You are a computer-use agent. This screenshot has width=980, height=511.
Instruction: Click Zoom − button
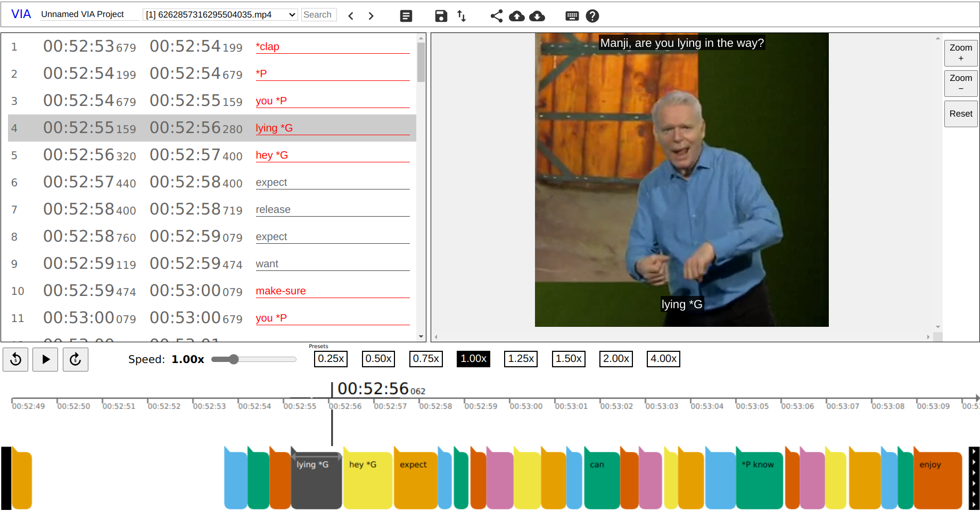point(961,83)
